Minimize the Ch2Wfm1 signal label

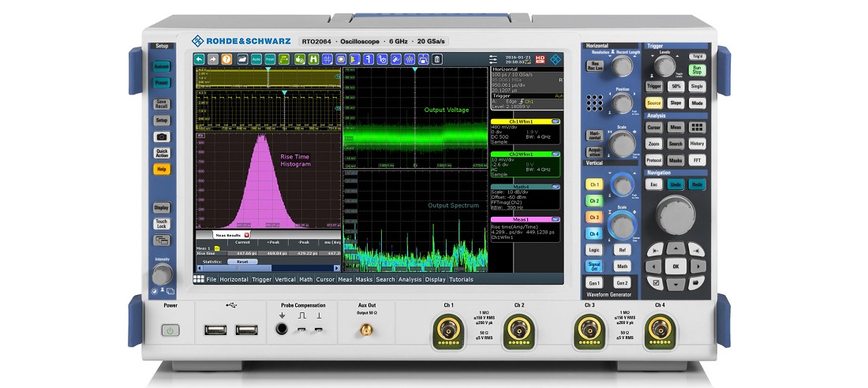tap(556, 155)
